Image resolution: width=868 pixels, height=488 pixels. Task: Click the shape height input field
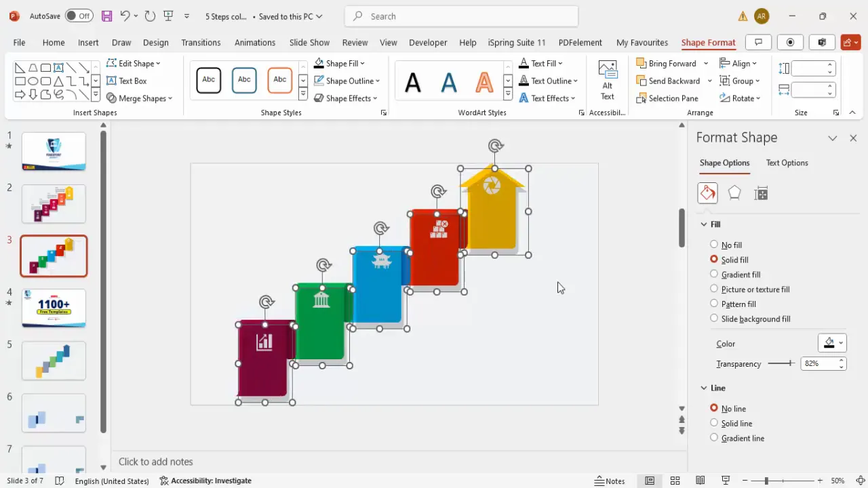pos(808,68)
